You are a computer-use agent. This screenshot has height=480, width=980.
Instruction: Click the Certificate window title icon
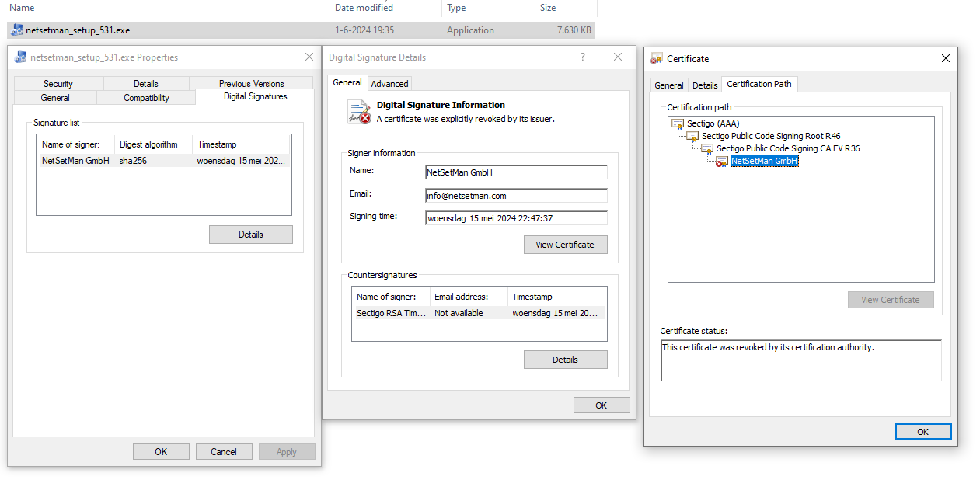[657, 58]
